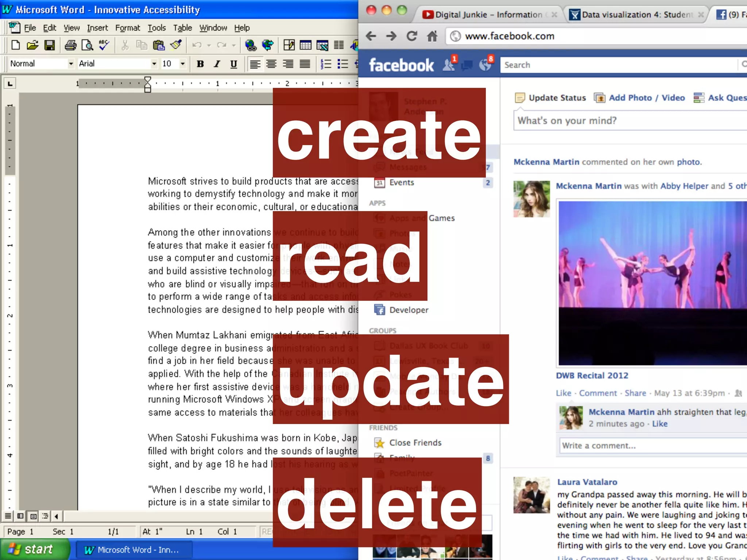
Task: Click the Undo arrow in Word
Action: [197, 45]
